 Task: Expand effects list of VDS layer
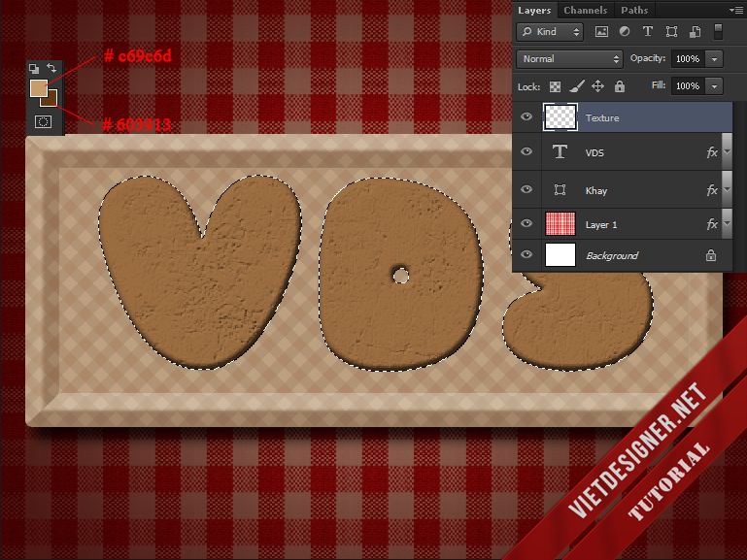(x=727, y=152)
